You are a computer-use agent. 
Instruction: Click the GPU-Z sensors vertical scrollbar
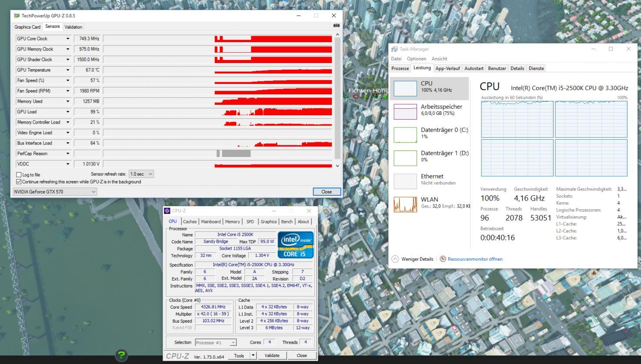coord(338,97)
